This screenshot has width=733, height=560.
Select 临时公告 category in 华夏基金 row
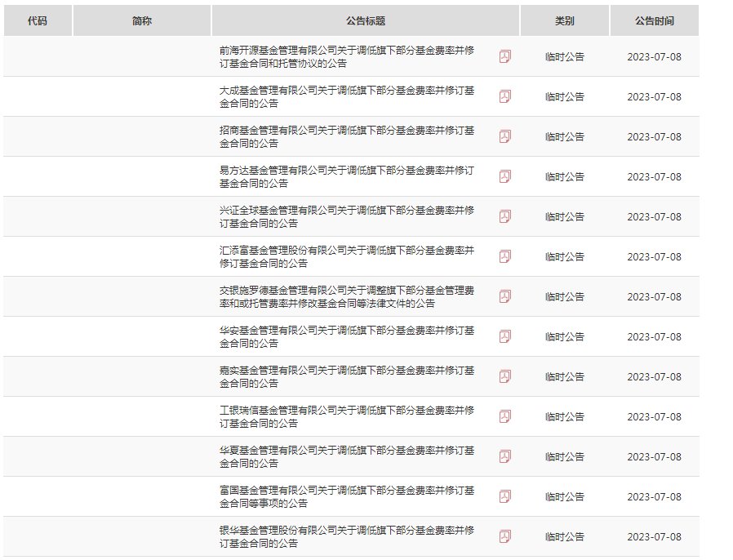(x=565, y=456)
